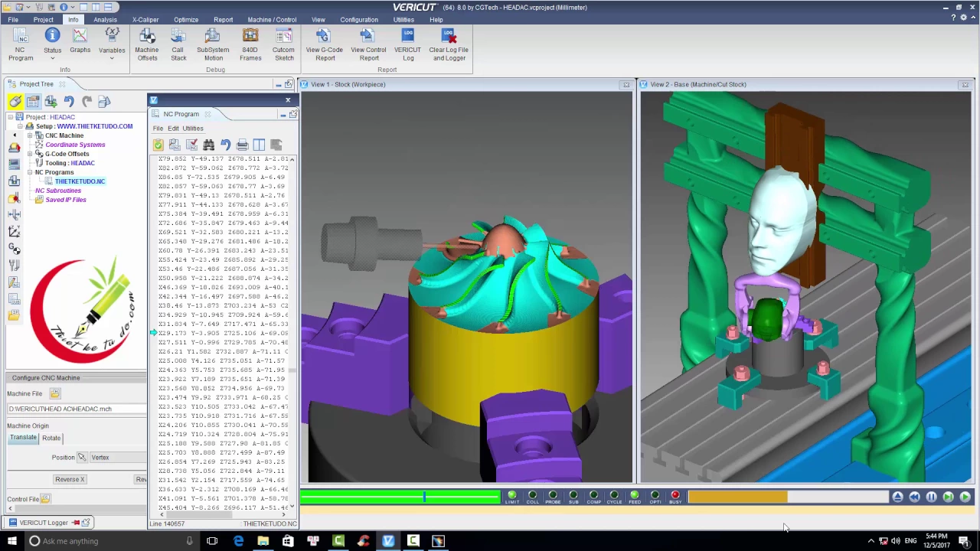Toggle the COLL status light

pos(533,497)
